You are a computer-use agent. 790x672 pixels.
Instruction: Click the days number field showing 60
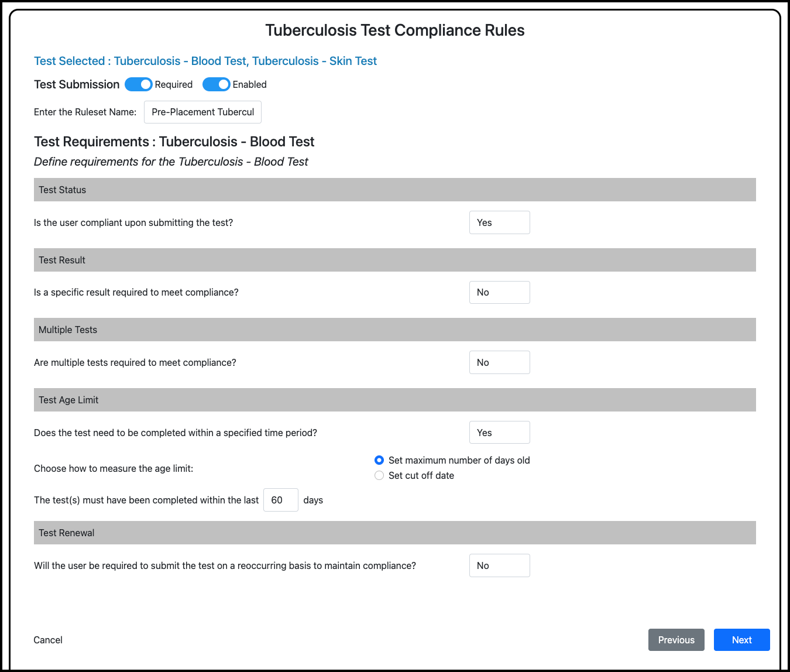pos(280,500)
